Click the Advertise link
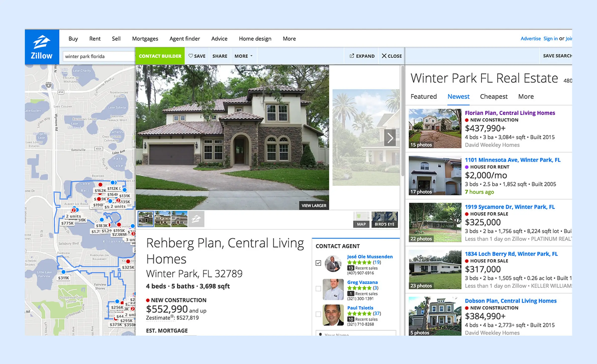597x364 pixels. click(x=531, y=39)
